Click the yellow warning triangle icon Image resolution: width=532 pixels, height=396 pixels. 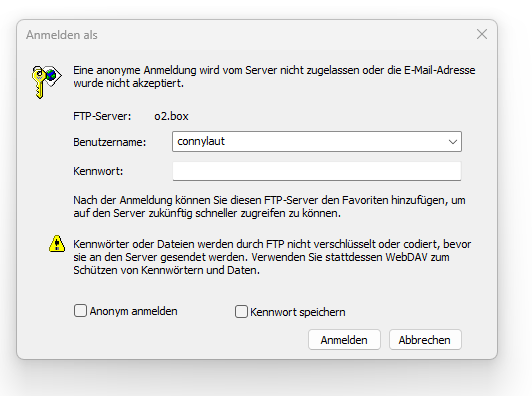[57, 244]
